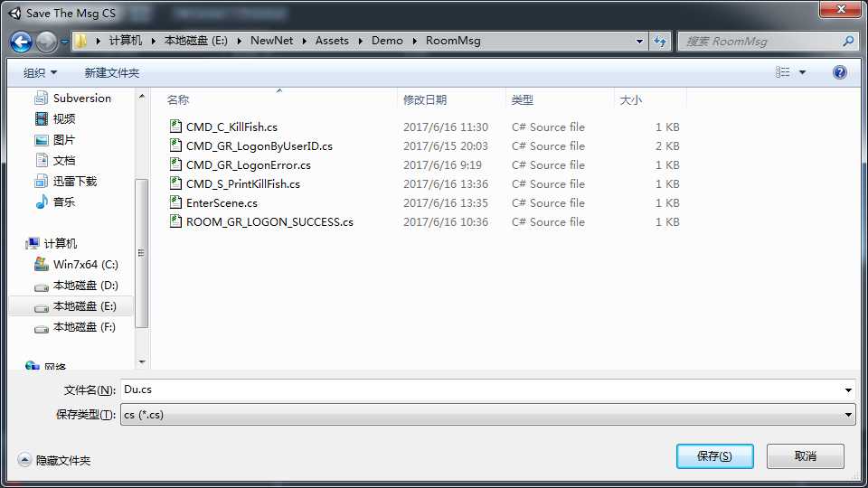This screenshot has width=868, height=488.
Task: Select file CMD_GR_LogonError.cs
Action: (x=248, y=164)
